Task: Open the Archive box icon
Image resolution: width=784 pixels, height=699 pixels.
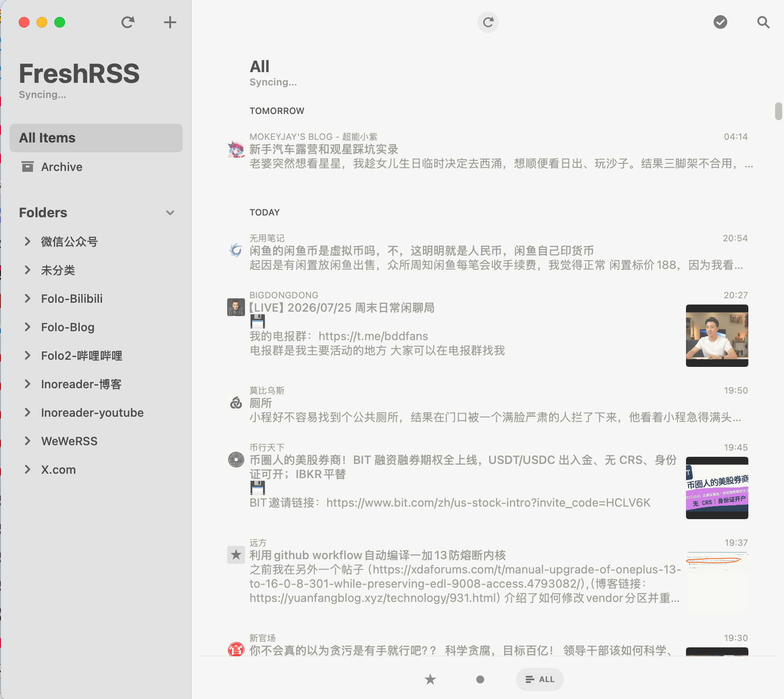Action: coord(28,167)
